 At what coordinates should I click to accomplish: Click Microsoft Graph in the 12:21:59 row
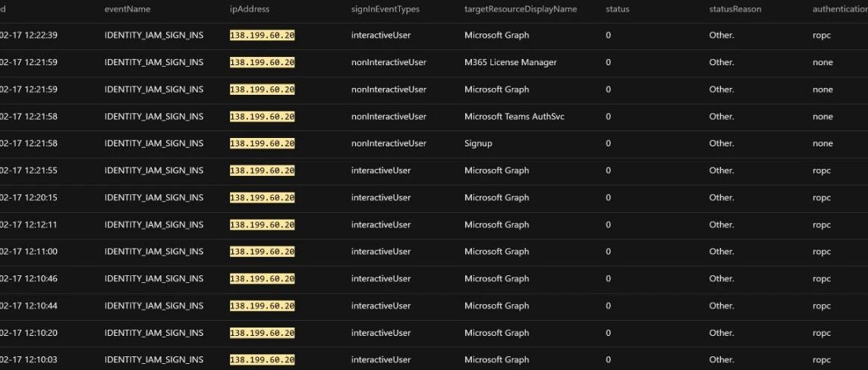496,89
